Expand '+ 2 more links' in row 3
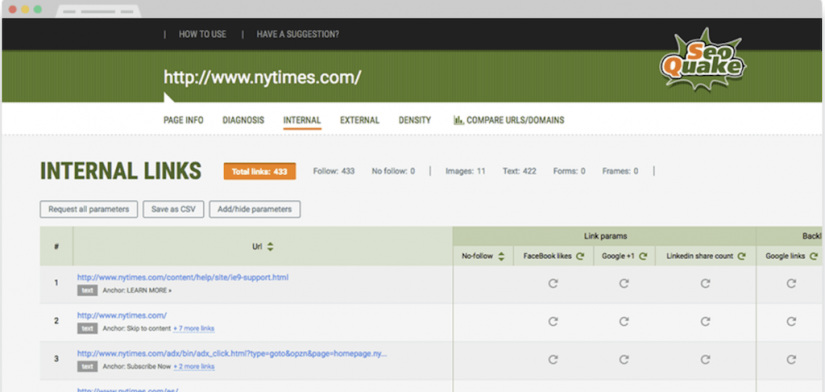Viewport: 825px width, 392px height. coord(194,366)
